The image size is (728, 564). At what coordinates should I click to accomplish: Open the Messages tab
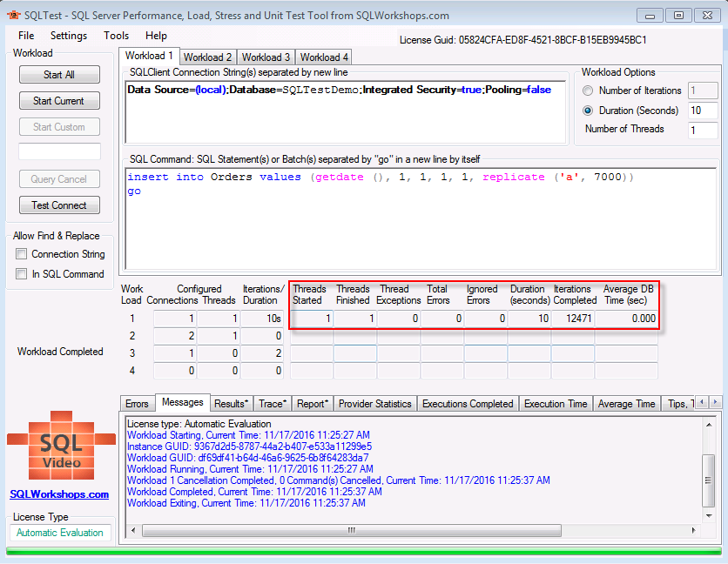pyautogui.click(x=183, y=402)
